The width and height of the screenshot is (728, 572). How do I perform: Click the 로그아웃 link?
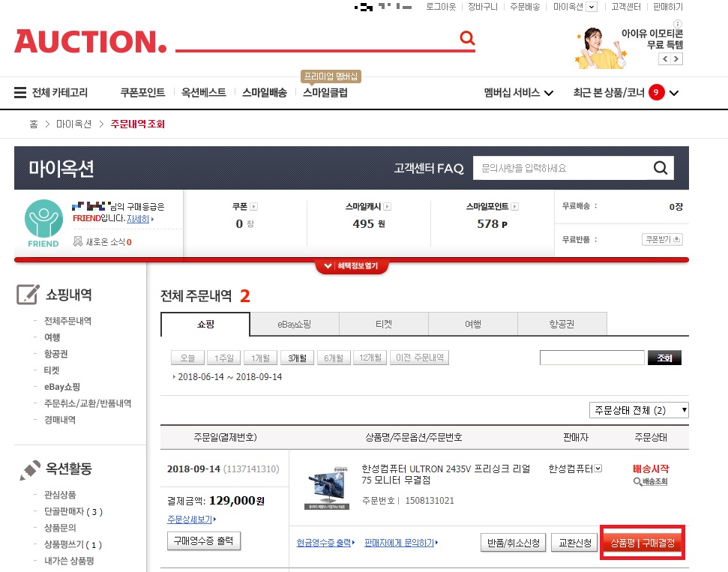pos(441,7)
